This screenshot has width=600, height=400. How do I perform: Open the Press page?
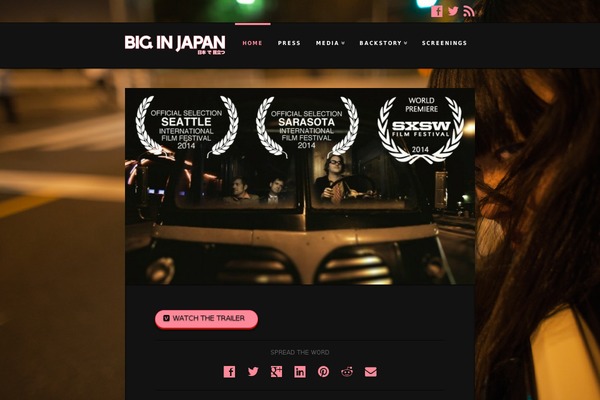pyautogui.click(x=289, y=43)
